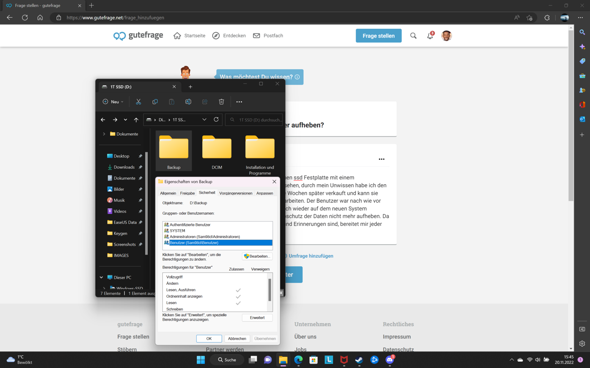
Task: Open the Windows Start menu
Action: point(201,360)
